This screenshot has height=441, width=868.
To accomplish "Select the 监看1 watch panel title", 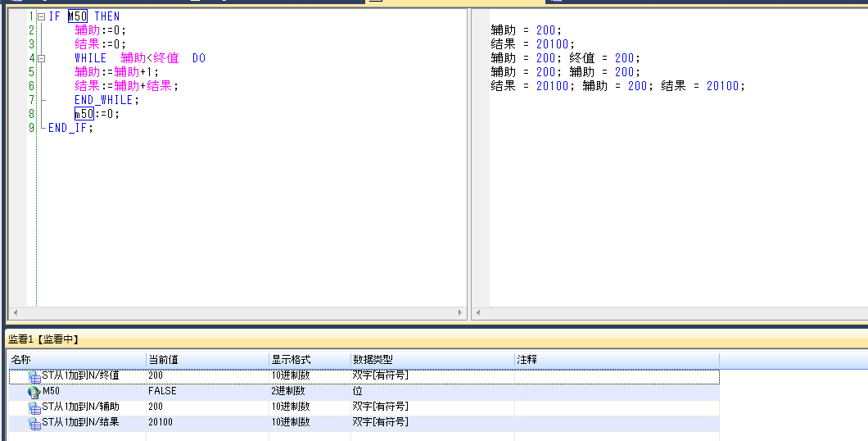I will (x=43, y=339).
